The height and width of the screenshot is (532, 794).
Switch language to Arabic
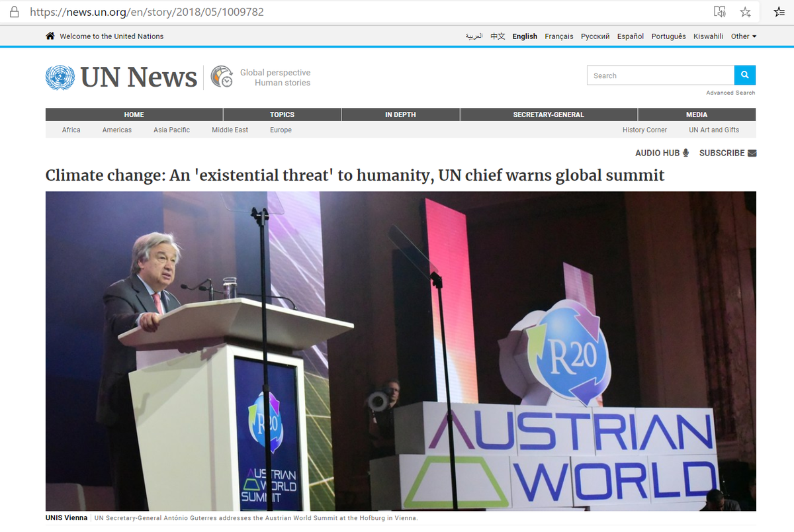(x=474, y=36)
